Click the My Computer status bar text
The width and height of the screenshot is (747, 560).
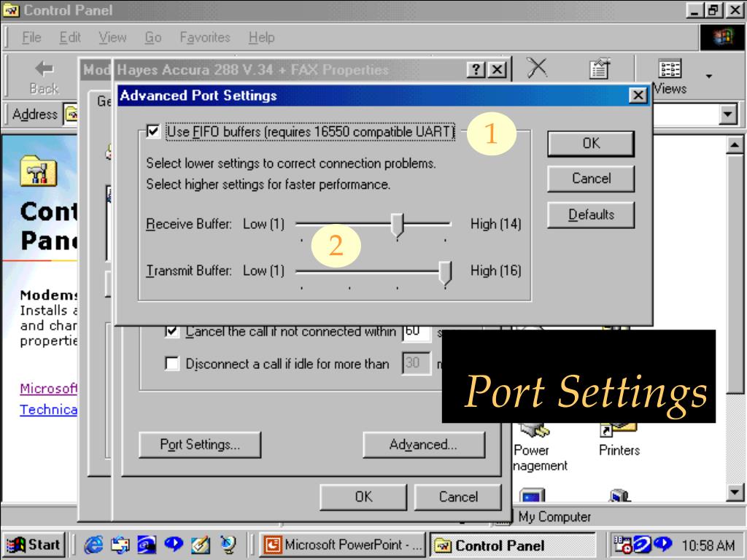554,517
